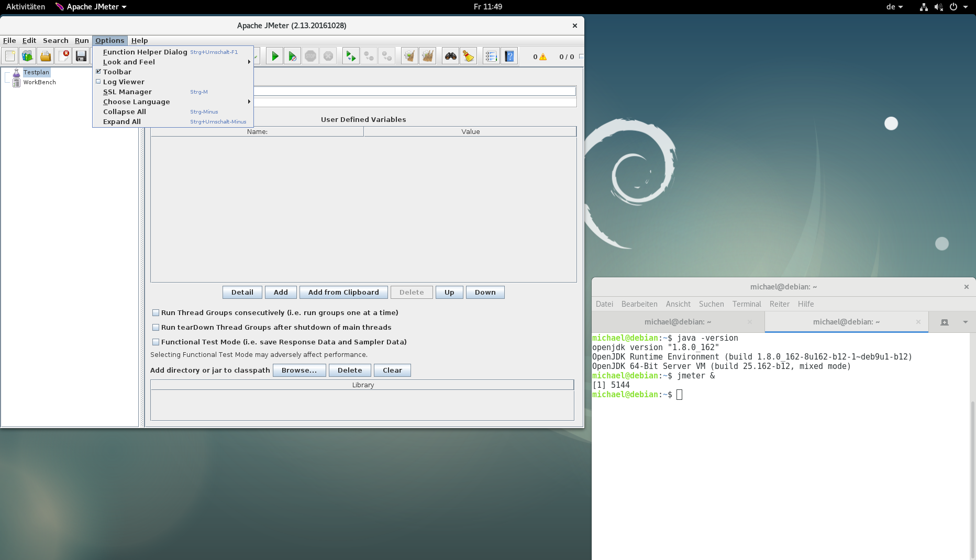This screenshot has width=976, height=560.
Task: Open the Search menu in JMeter
Action: (x=56, y=40)
